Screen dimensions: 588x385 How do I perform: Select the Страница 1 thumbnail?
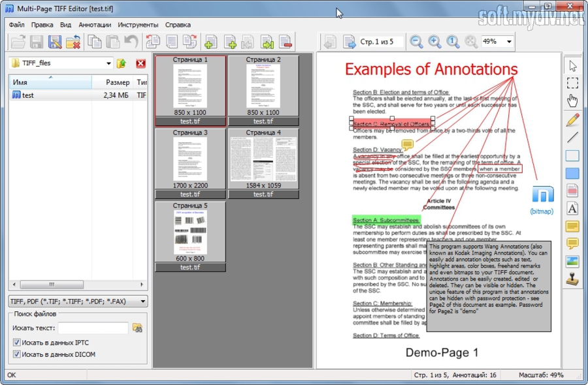[x=190, y=91]
